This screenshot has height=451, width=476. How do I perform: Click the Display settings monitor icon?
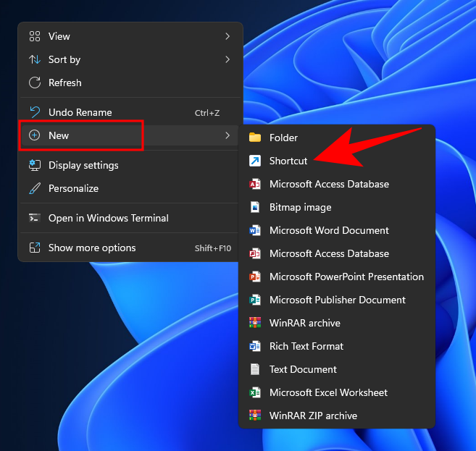pos(34,165)
